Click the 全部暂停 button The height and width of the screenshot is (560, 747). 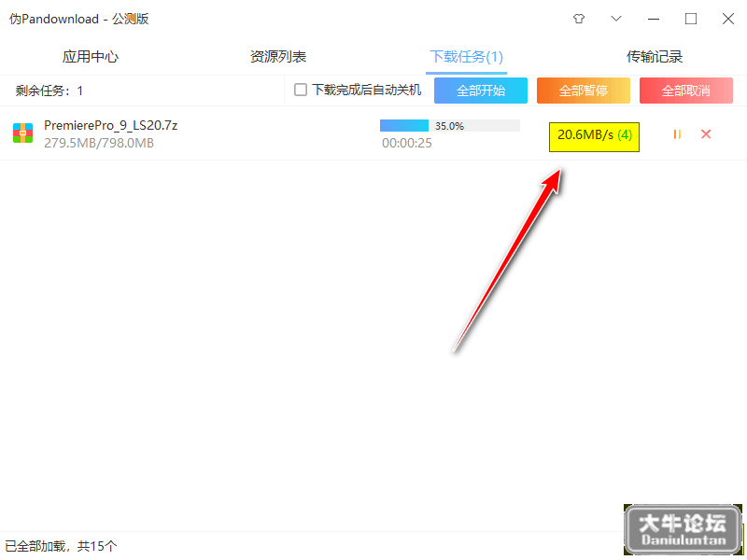click(x=583, y=91)
